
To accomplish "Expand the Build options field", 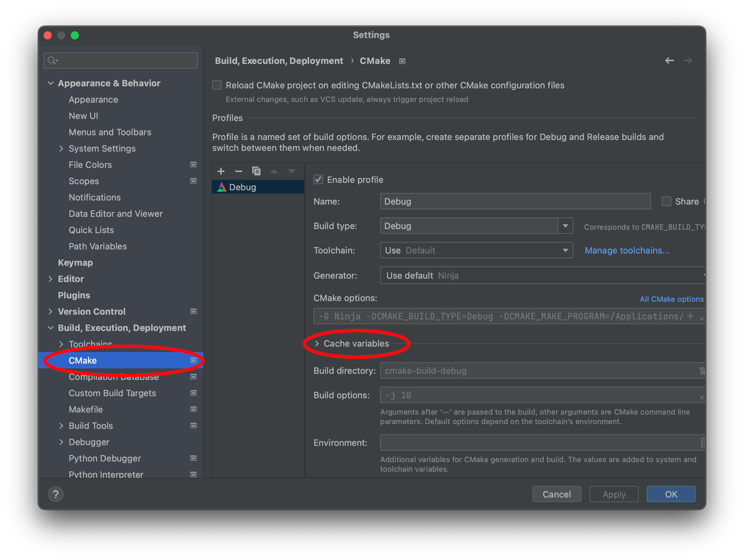I will 702,397.
